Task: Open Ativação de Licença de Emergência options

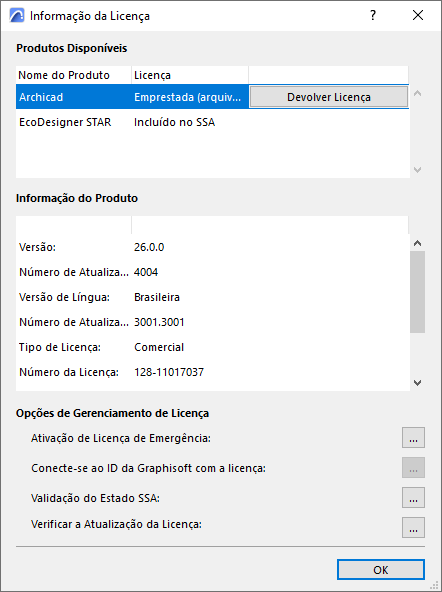Action: coord(413,438)
